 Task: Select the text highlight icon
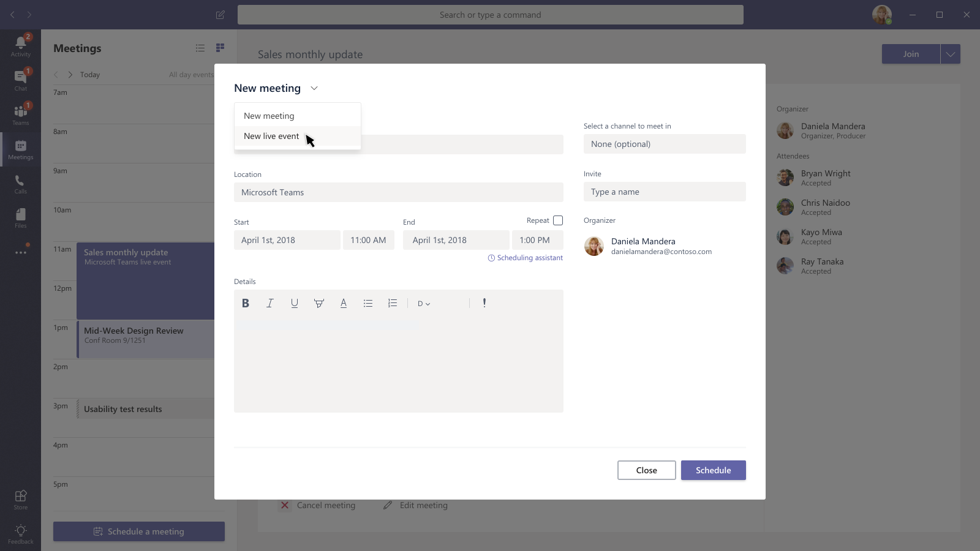(318, 303)
